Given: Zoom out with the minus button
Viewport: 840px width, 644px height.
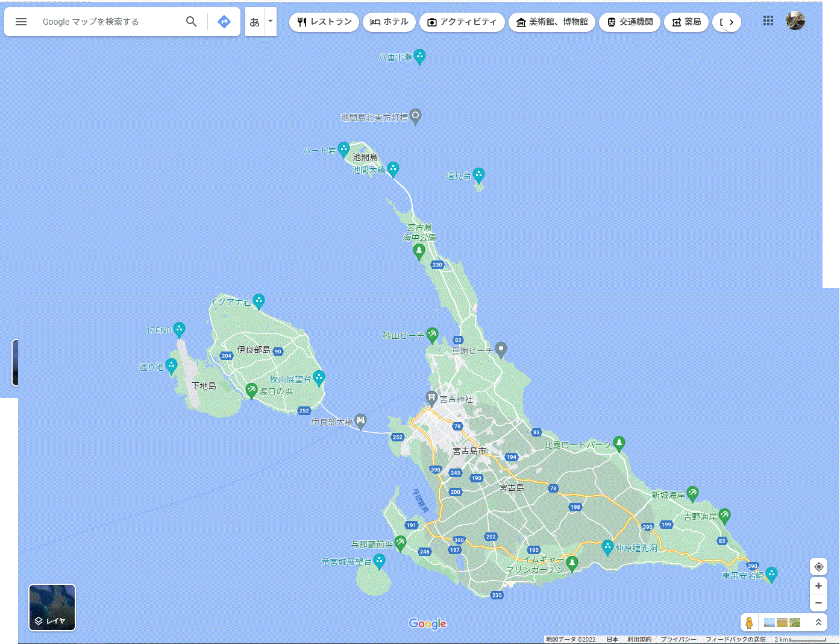Looking at the screenshot, I should [818, 602].
